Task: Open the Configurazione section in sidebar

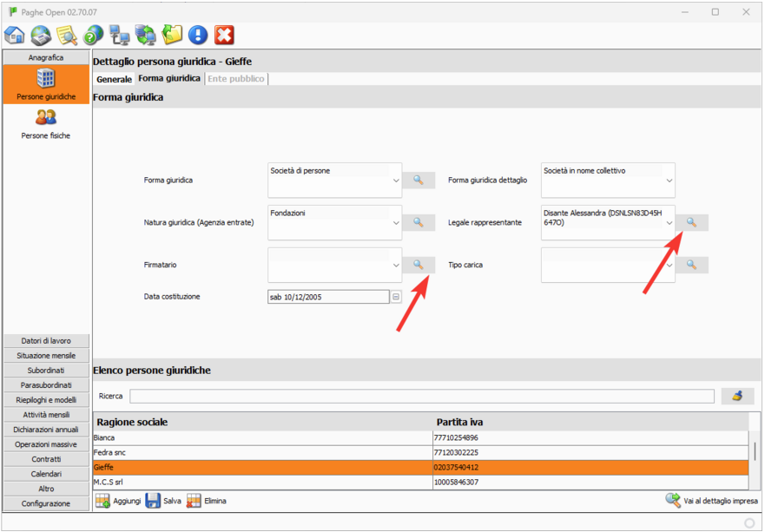Action: tap(46, 503)
